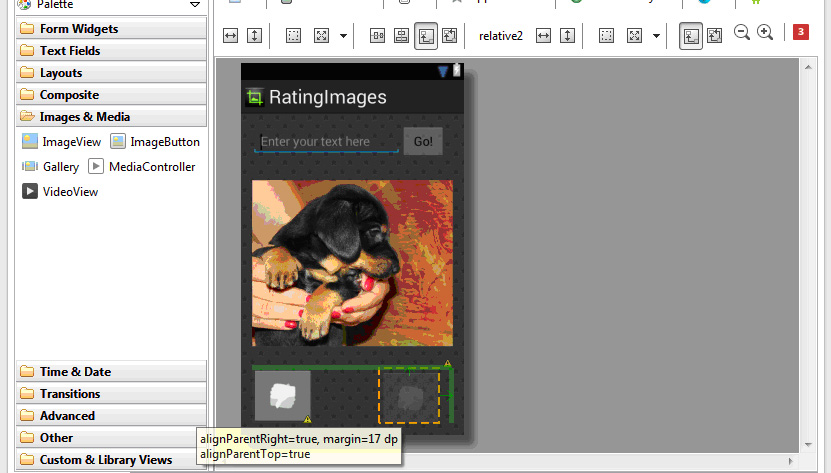The image size is (831, 473).
Task: Toggle fill width just right of relative2
Action: [543, 36]
